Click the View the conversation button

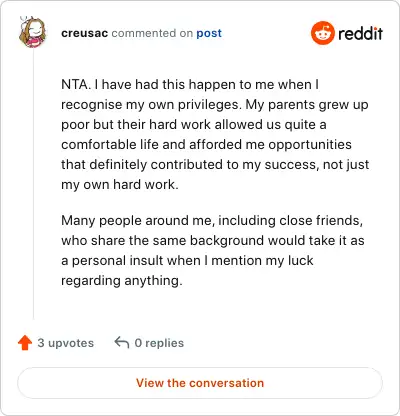pyautogui.click(x=200, y=383)
